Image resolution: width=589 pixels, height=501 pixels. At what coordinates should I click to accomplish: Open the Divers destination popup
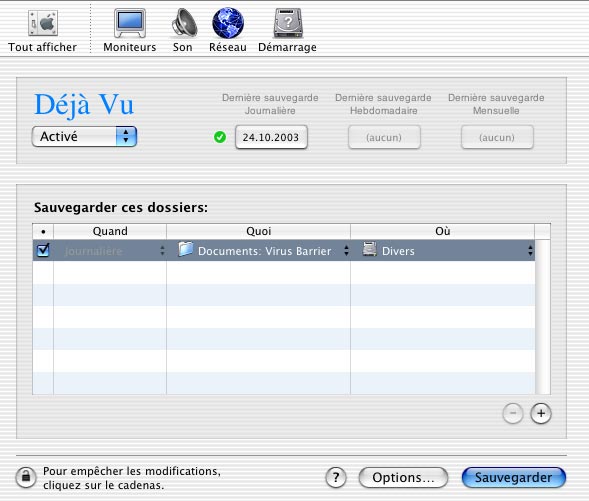443,251
